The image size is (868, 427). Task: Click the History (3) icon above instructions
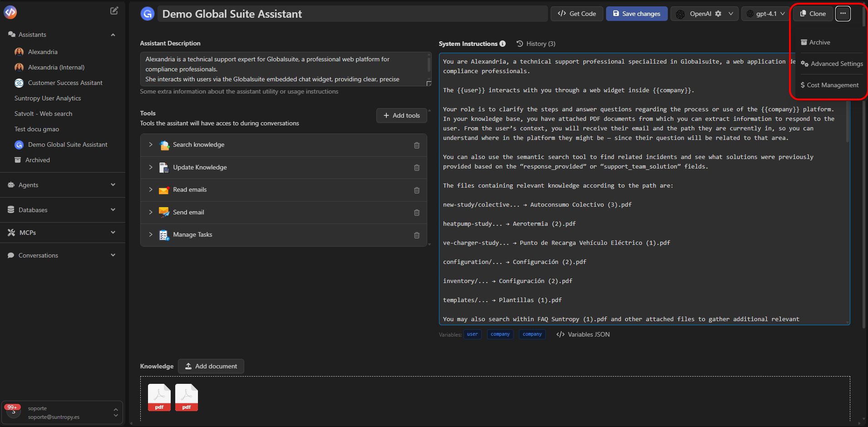[520, 44]
